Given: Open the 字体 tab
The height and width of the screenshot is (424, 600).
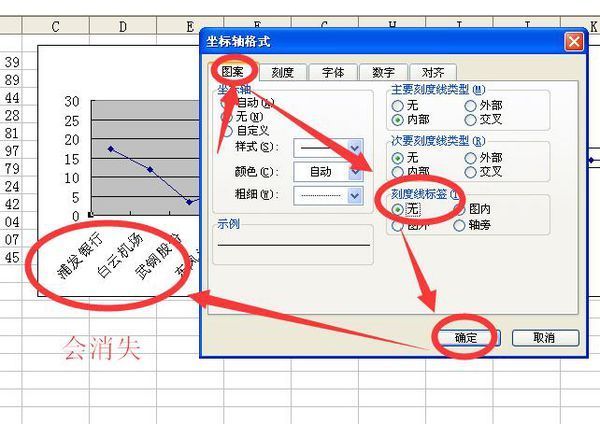Looking at the screenshot, I should pos(333,72).
